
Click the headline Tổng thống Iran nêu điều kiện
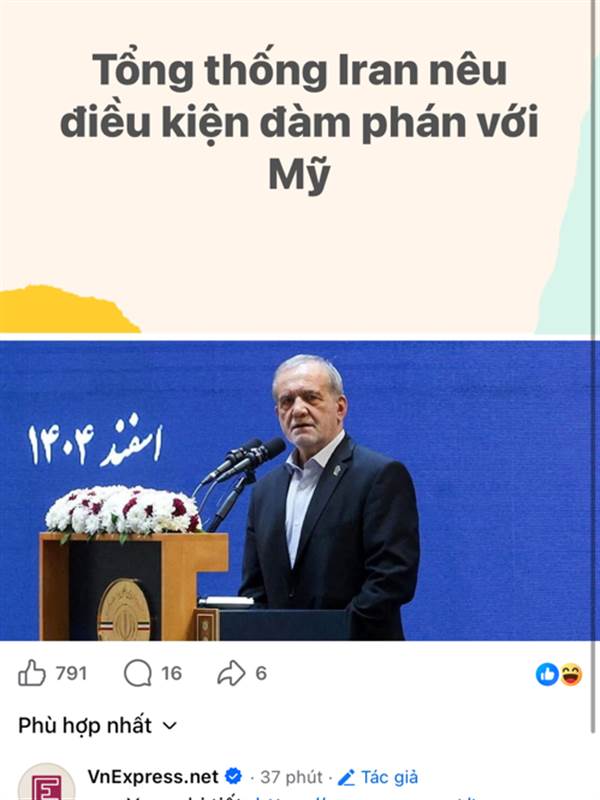299,121
